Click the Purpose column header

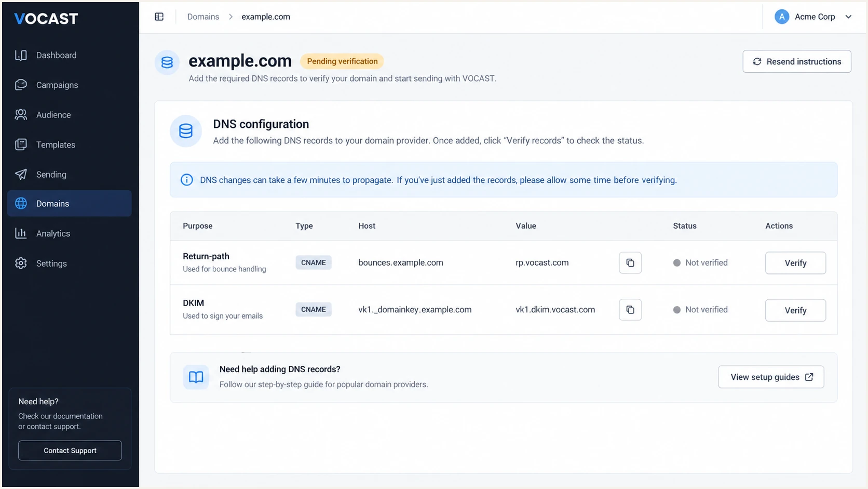[198, 226]
